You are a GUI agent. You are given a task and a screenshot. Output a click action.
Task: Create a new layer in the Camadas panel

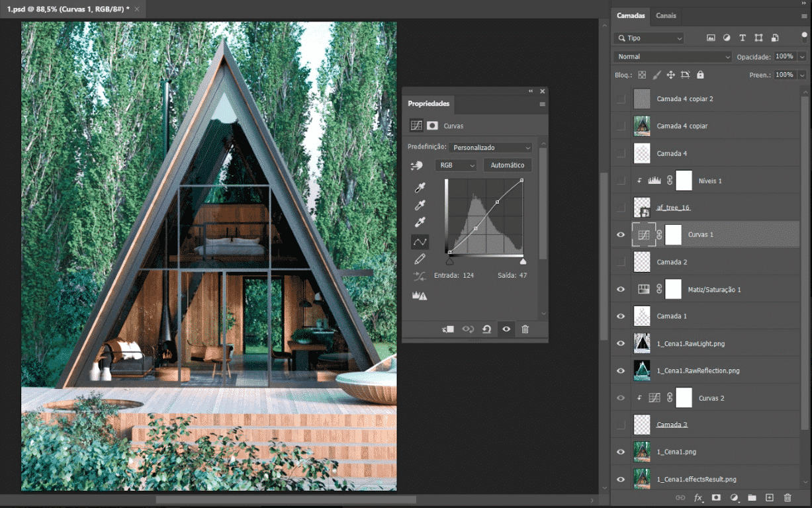(769, 497)
